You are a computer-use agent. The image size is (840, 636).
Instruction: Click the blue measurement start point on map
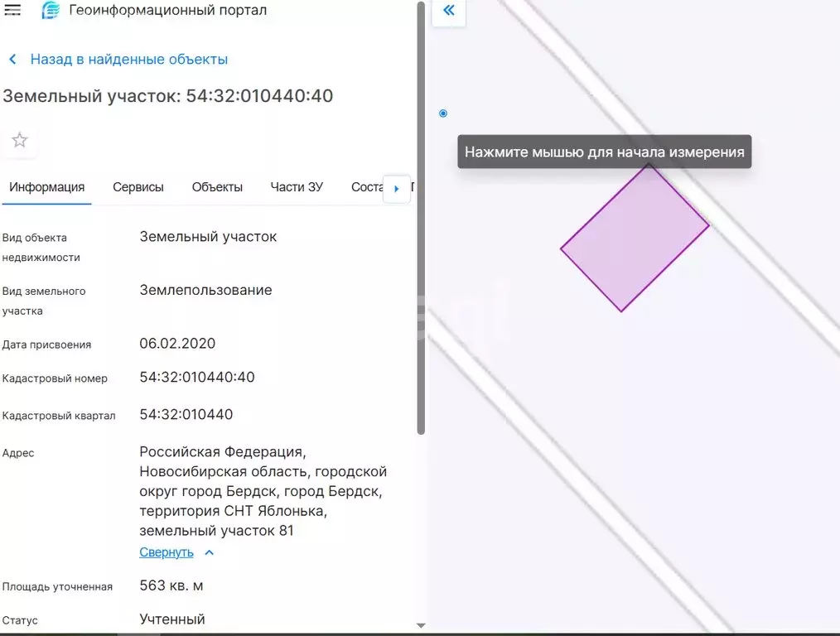(443, 113)
